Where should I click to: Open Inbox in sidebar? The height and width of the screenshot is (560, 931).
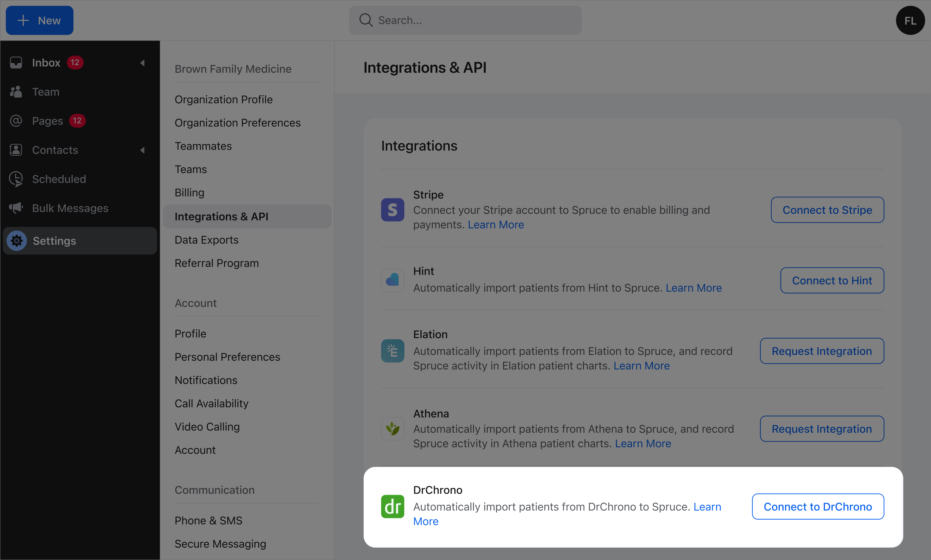pyautogui.click(x=80, y=63)
